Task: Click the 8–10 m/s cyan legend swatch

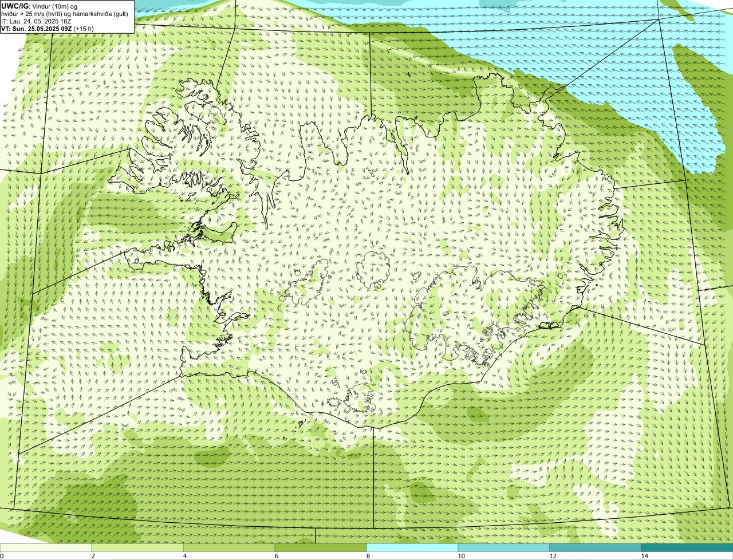Action: 412,548
